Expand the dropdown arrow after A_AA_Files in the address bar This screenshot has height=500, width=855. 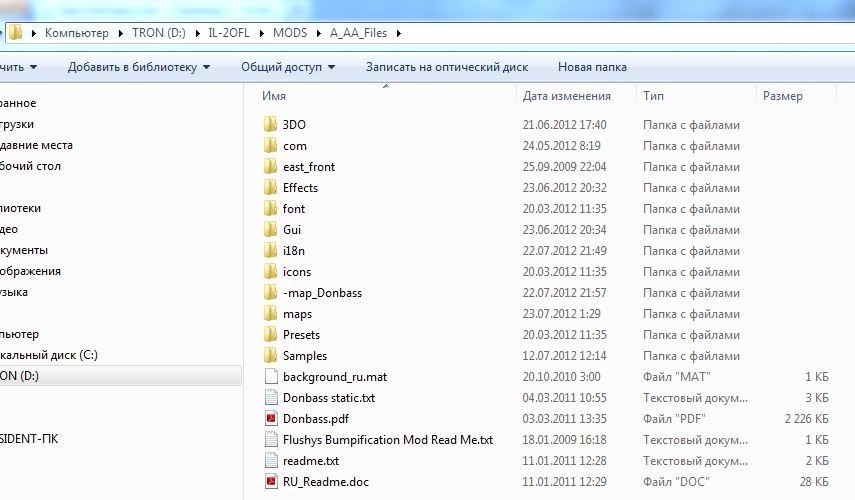point(399,33)
